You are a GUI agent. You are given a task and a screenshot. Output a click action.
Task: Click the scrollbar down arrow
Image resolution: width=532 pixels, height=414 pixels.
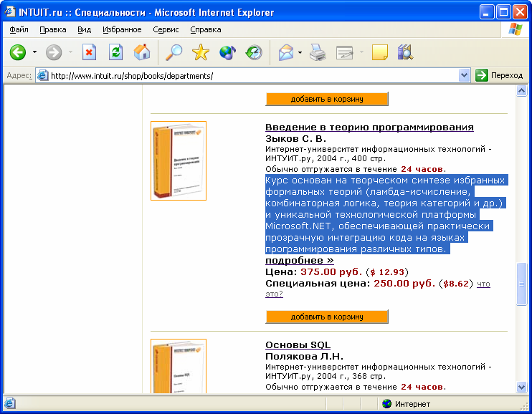click(x=521, y=387)
